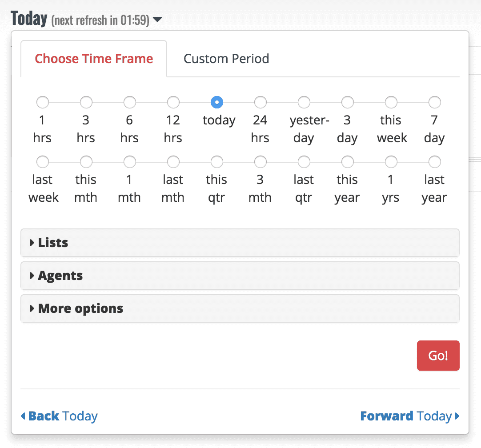Choose the 12 hrs radio option
This screenshot has height=448, width=481.
coord(173,102)
